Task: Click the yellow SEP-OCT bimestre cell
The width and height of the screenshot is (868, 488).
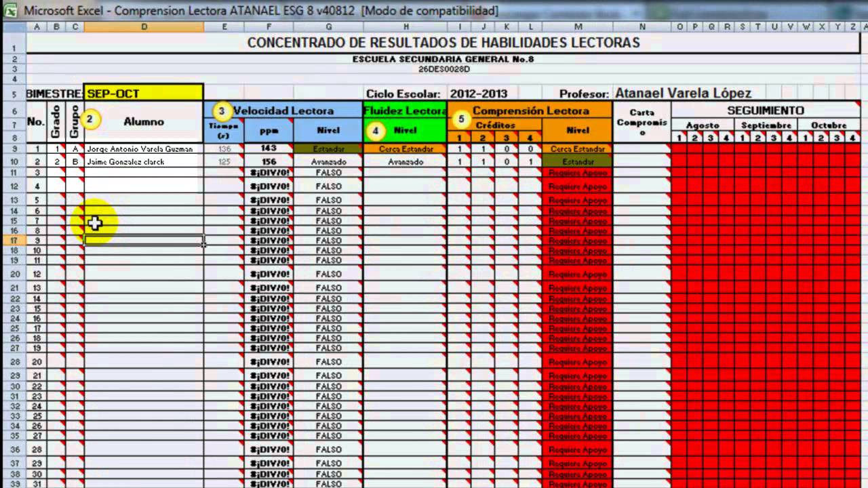Action: coord(144,94)
